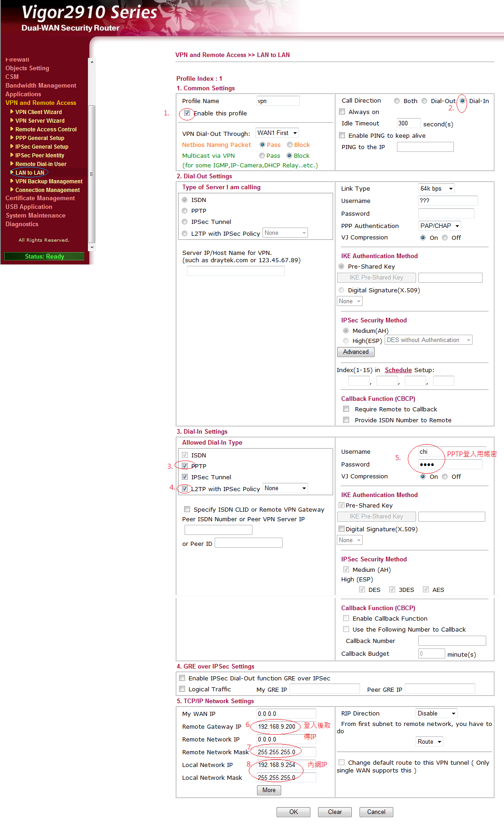This screenshot has width=504, height=824.
Task: Open Dial-Out Digital Signature None dropdown
Action: point(350,301)
